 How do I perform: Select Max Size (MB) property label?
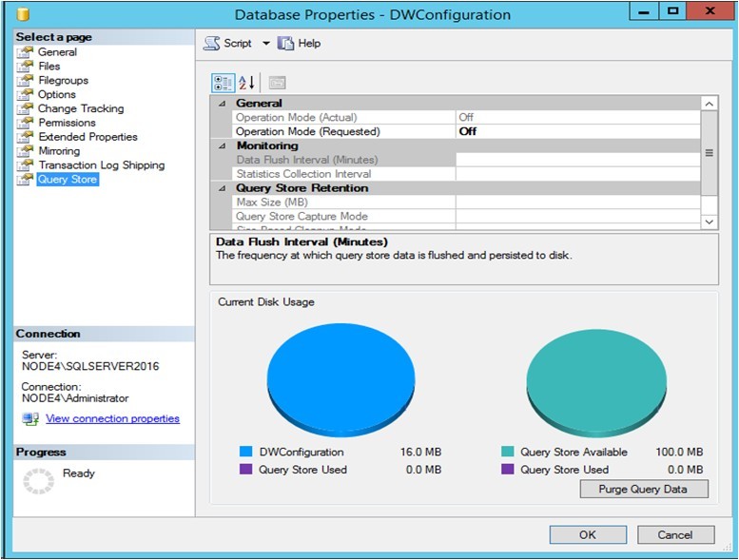click(x=272, y=203)
